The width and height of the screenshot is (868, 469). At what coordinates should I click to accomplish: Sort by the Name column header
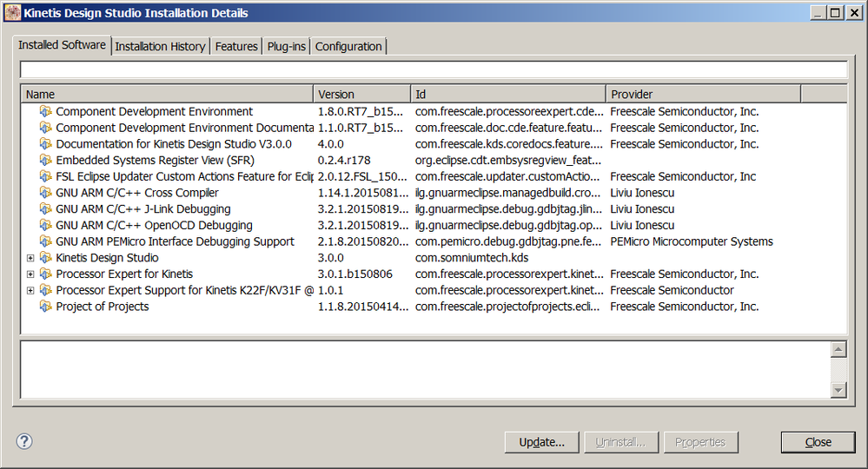pos(167,94)
